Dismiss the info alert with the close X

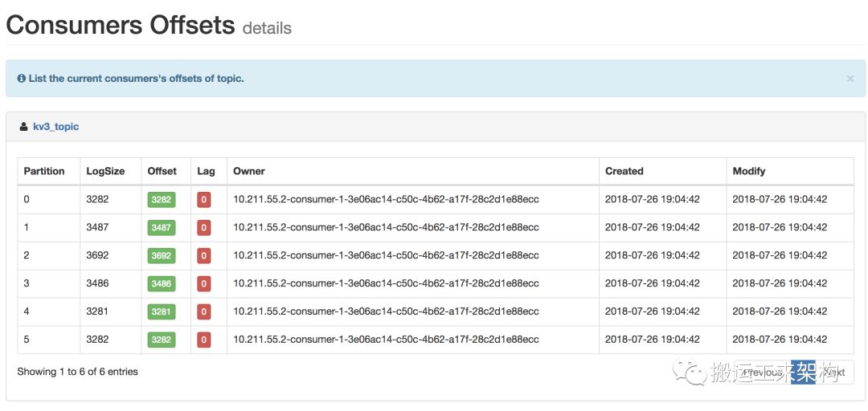[850, 79]
